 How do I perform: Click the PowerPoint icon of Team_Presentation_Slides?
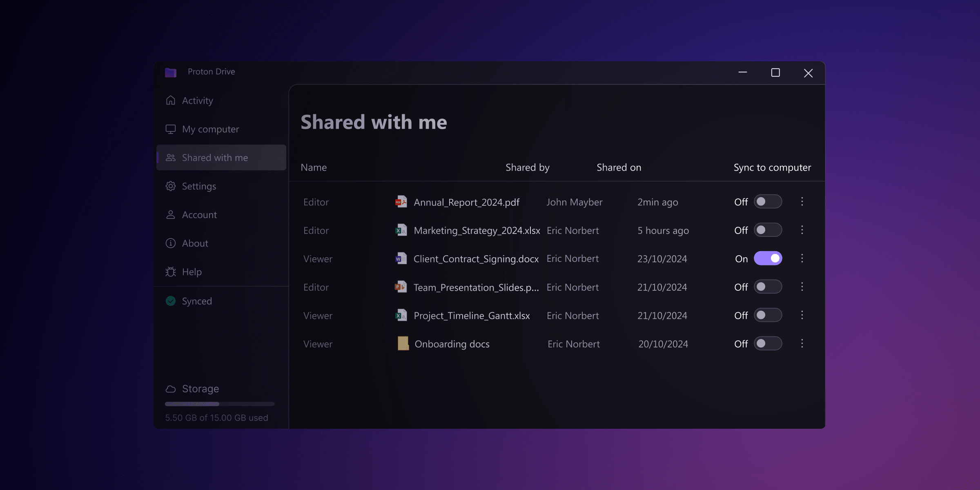click(x=401, y=287)
